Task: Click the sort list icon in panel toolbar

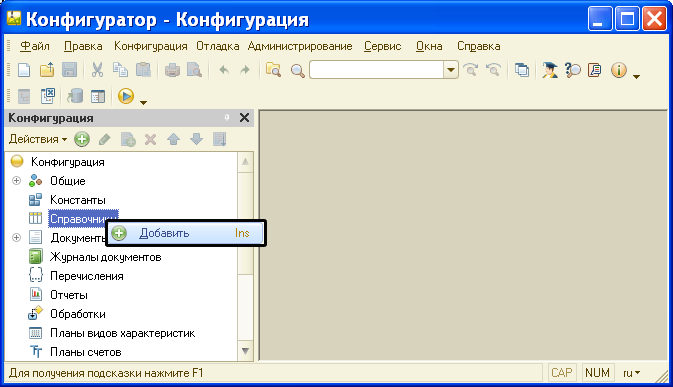Action: click(x=220, y=139)
